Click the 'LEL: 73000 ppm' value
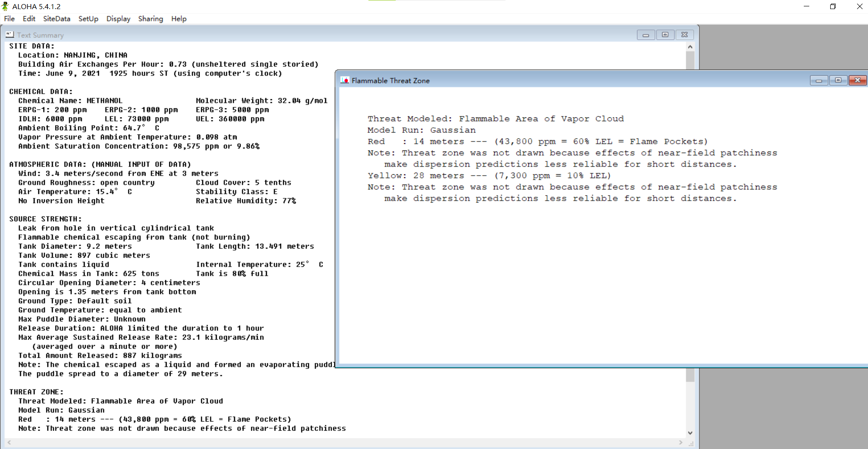868x449 pixels. 137,119
